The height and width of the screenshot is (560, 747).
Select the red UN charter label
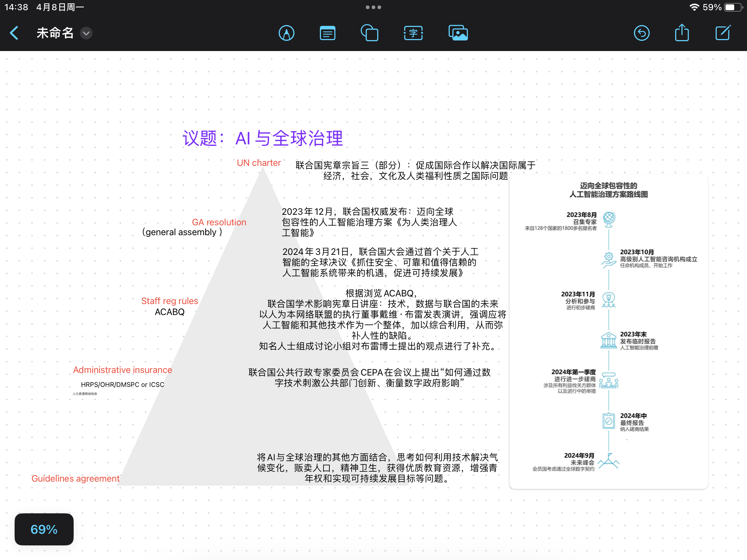click(259, 163)
